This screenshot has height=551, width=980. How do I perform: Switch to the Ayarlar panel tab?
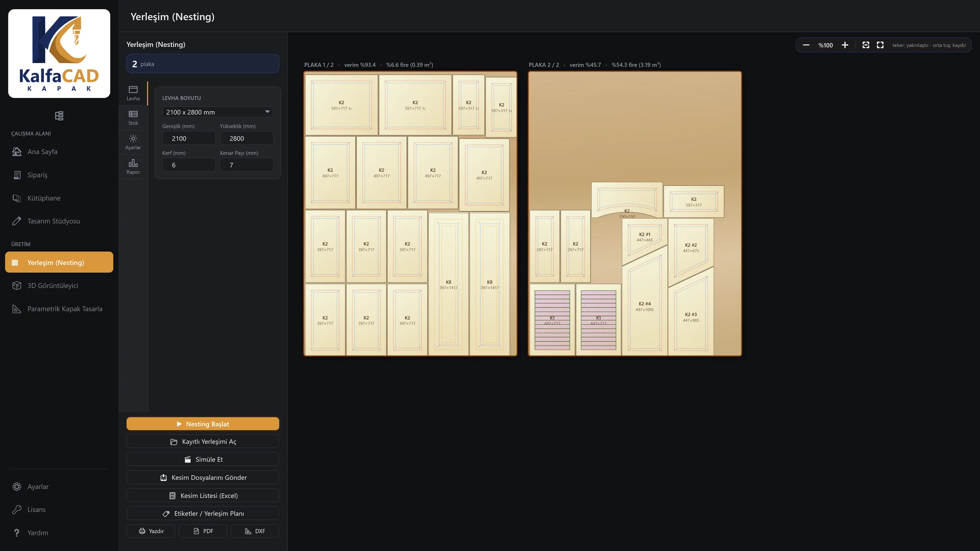(x=133, y=142)
